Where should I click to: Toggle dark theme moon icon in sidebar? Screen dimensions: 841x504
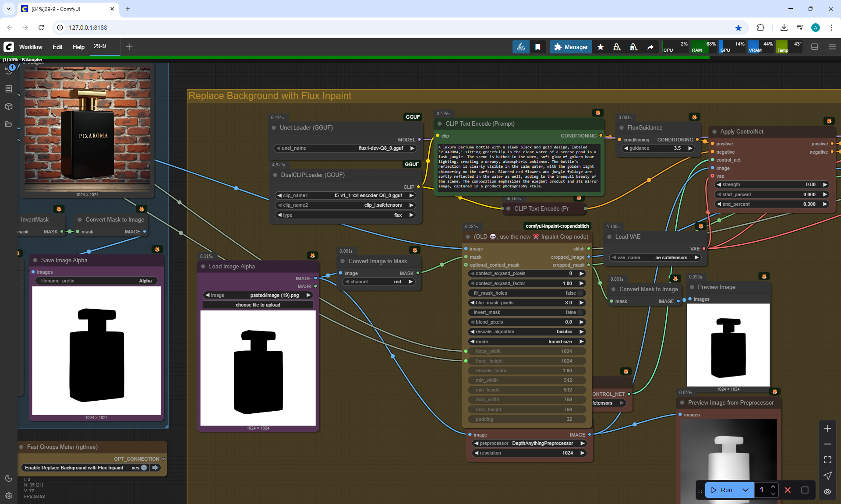(9, 478)
